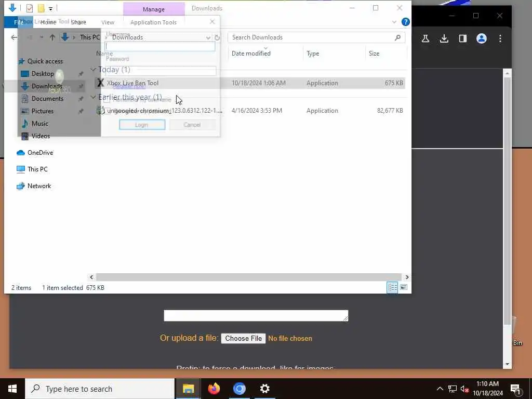This screenshot has width=532, height=399.
Task: Open the recent locations dropdown in Explorer
Action: (x=42, y=37)
